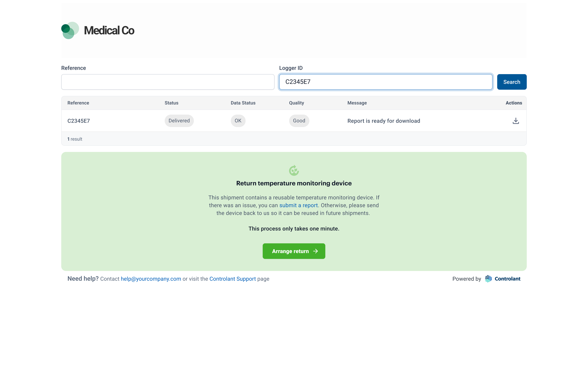Toggle the OK data status badge
This screenshot has width=588, height=382.
pos(238,120)
